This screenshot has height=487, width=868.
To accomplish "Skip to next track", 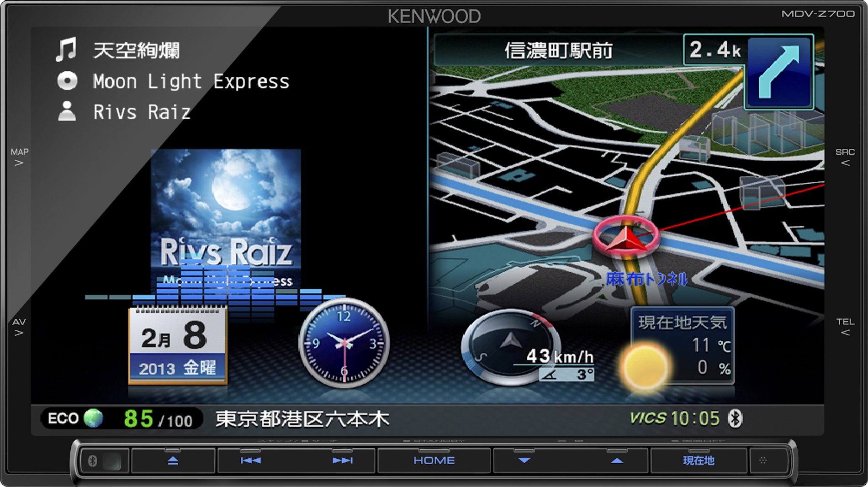I will 342,461.
